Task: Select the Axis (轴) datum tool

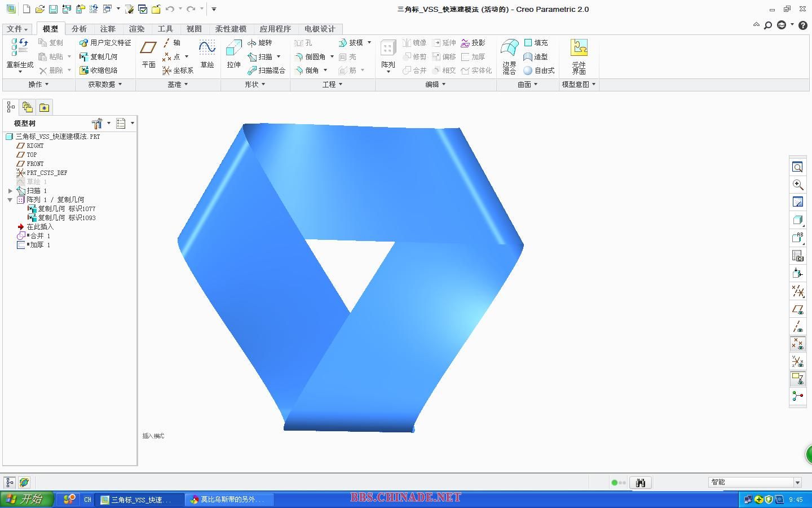Action: point(171,43)
